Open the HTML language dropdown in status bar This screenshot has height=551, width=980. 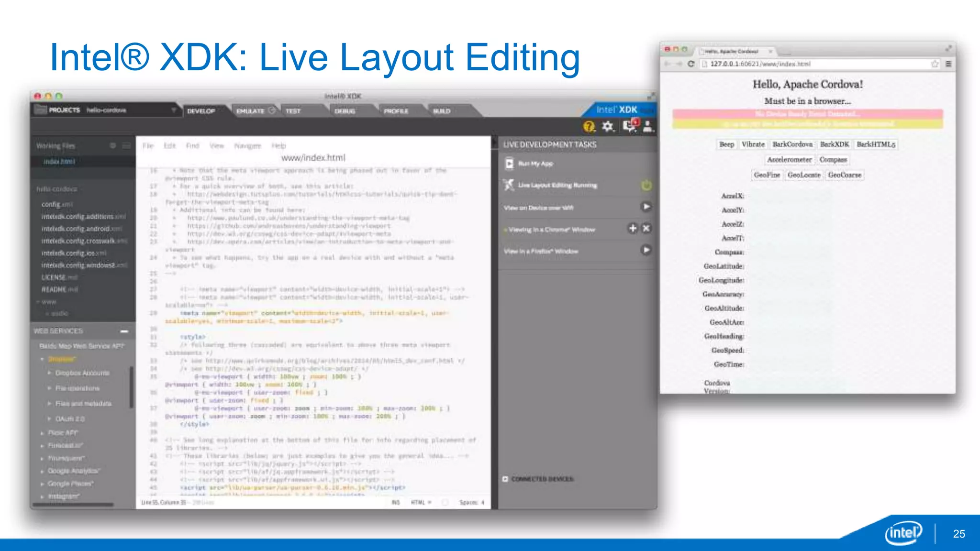(421, 502)
